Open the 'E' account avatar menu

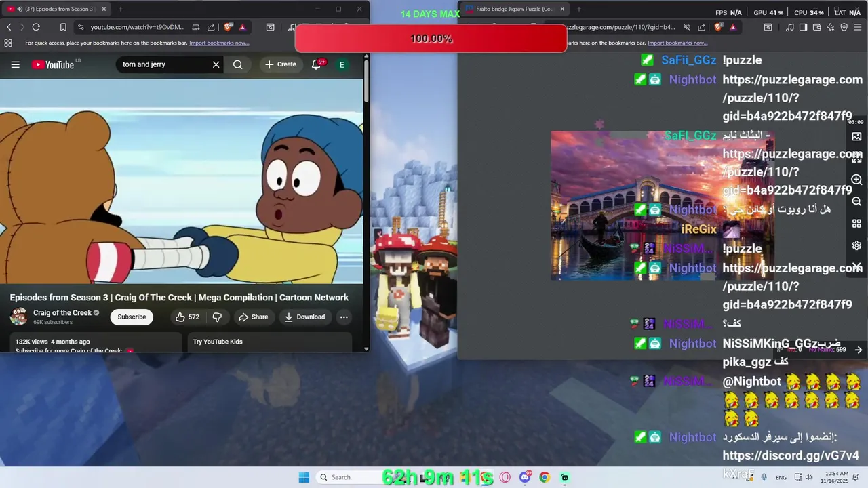click(x=342, y=64)
